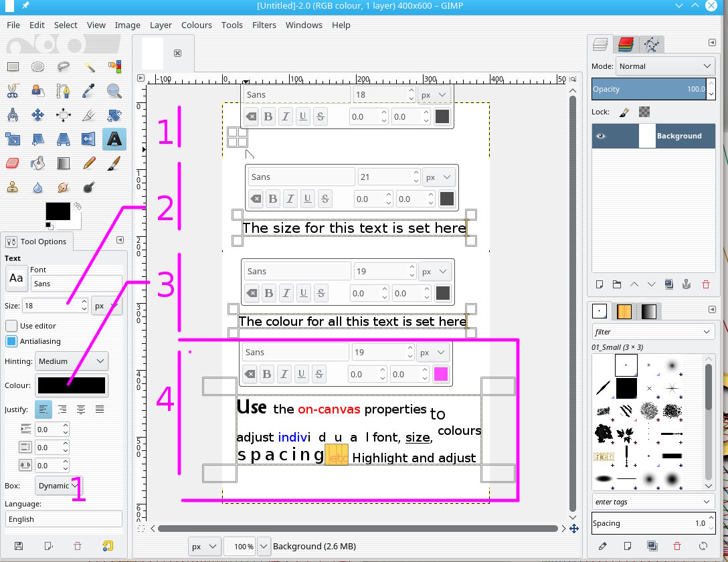Click the magenta text colour swatch
728x562 pixels.
pos(440,374)
